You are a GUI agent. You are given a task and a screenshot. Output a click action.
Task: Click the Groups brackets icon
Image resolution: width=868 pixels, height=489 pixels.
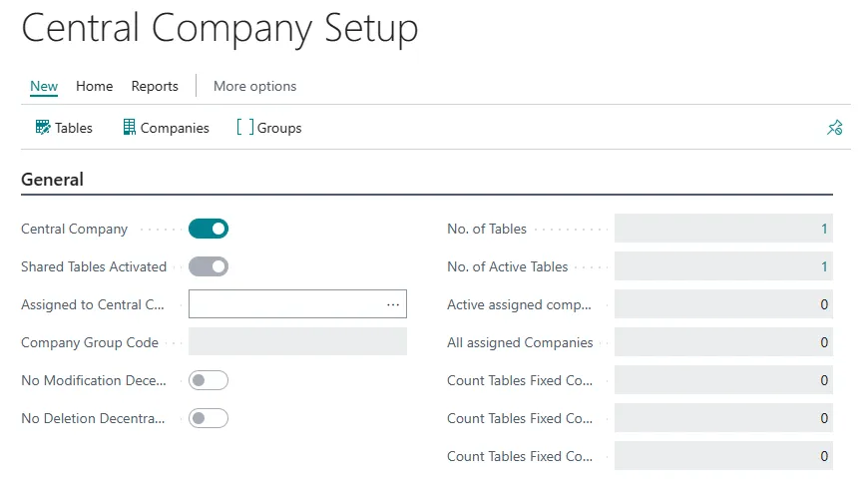coord(244,128)
